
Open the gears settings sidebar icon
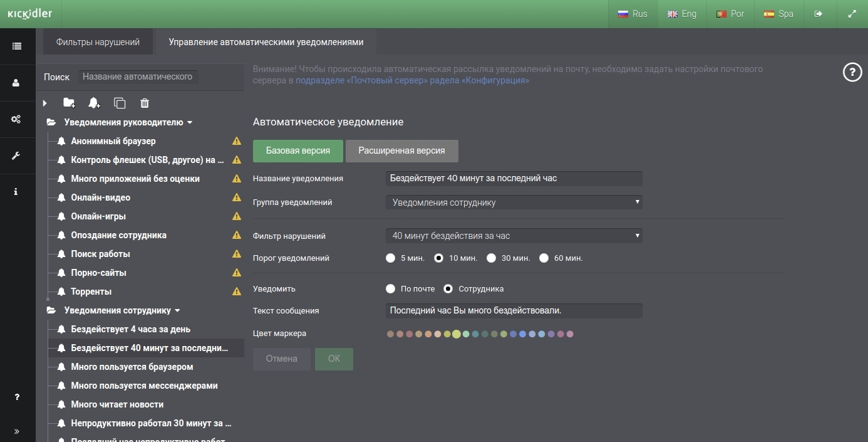pyautogui.click(x=16, y=119)
